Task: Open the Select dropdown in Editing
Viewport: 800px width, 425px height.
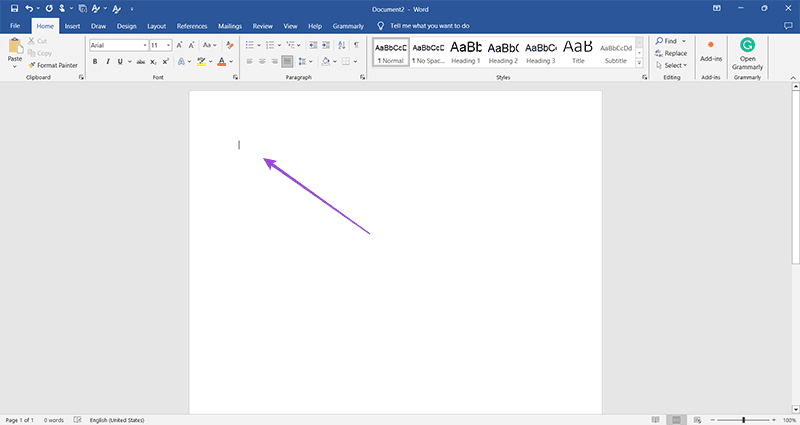Action: coord(672,65)
